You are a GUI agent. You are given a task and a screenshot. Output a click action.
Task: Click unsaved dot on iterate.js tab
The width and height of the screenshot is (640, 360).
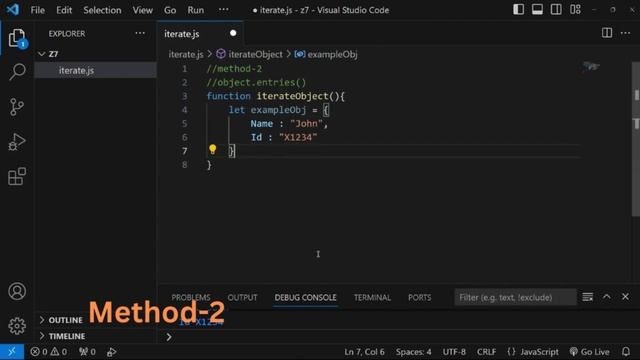pyautogui.click(x=233, y=33)
